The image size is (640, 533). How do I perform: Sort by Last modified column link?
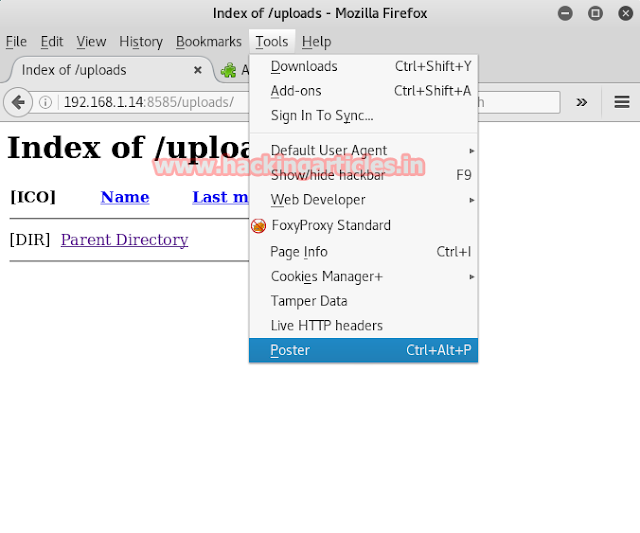coord(220,197)
